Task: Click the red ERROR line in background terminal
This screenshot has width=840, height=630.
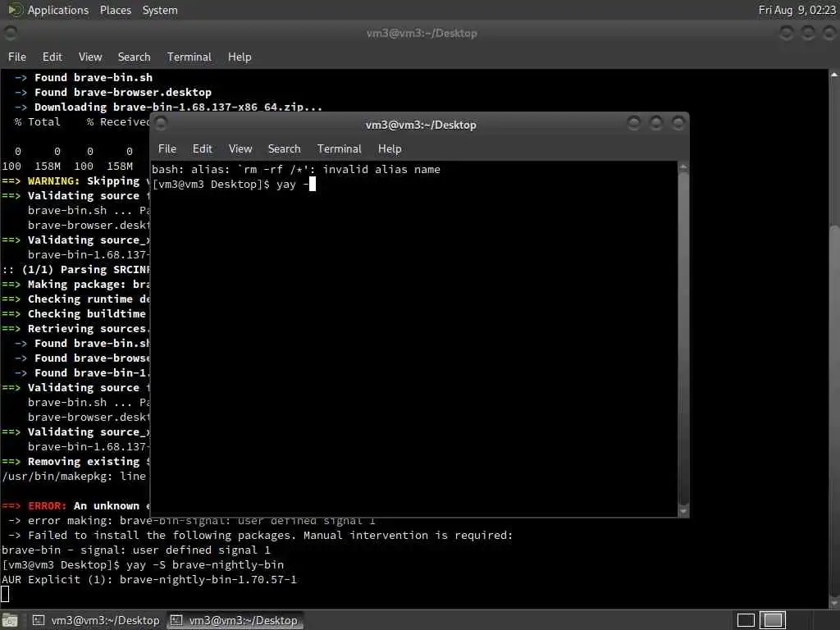Action: (x=75, y=505)
